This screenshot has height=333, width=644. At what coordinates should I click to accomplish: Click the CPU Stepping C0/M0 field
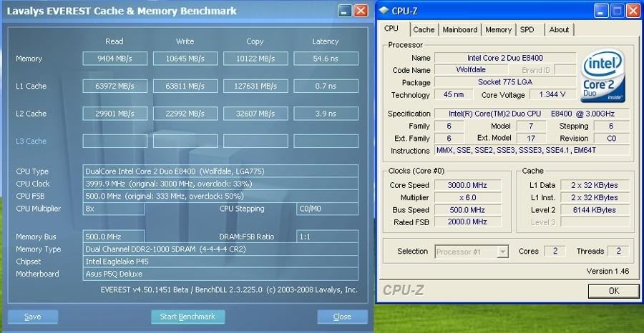[x=327, y=209]
